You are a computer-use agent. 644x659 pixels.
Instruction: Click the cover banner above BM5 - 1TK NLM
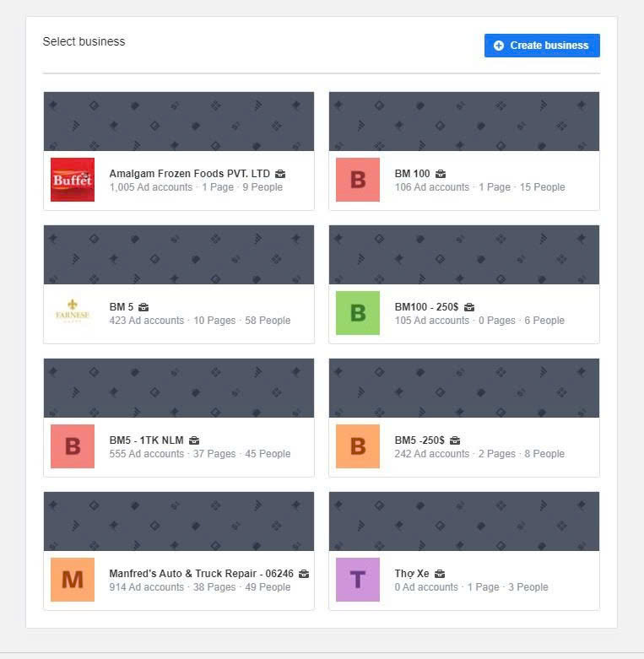click(179, 388)
